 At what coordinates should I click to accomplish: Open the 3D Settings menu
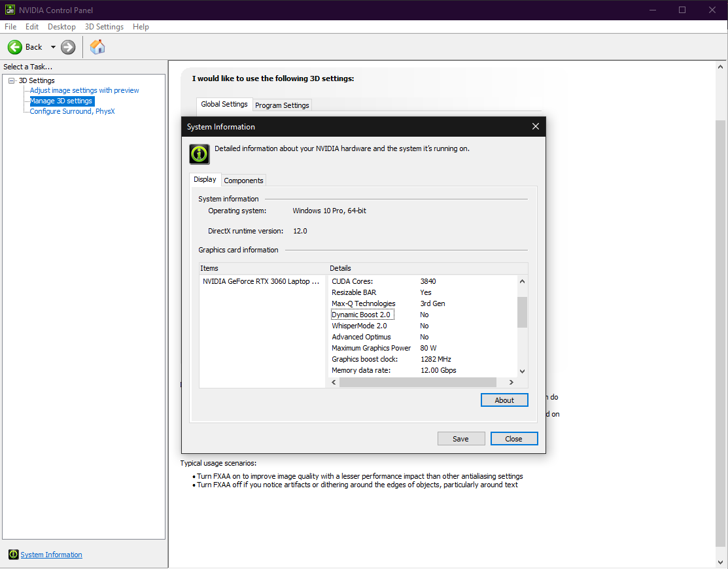(x=104, y=27)
